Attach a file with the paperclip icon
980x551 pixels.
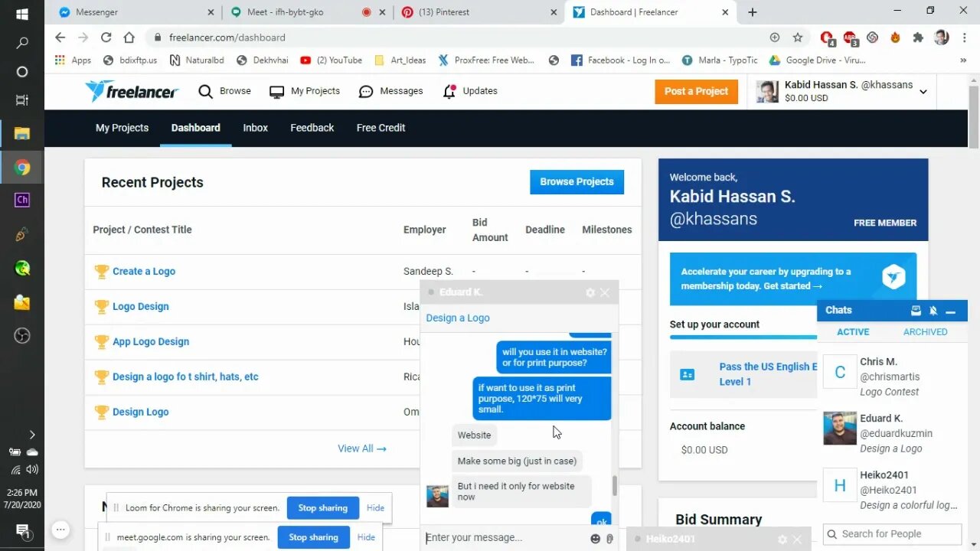tap(609, 539)
